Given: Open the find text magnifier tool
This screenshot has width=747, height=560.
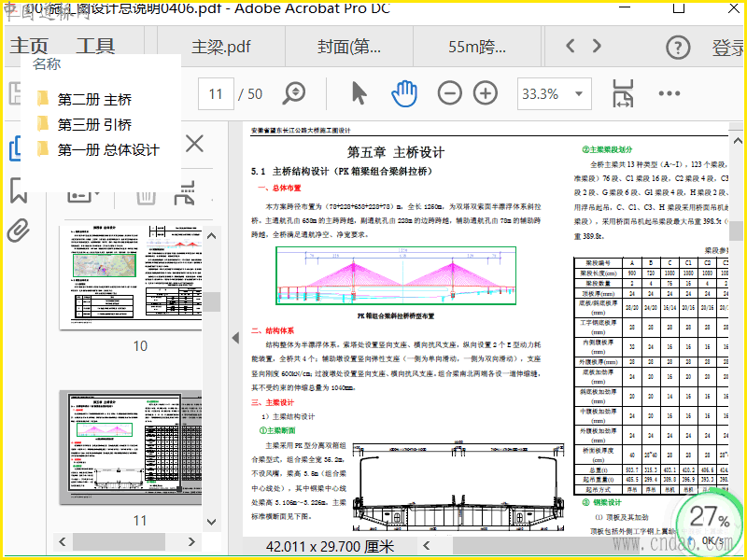Looking at the screenshot, I should [295, 93].
